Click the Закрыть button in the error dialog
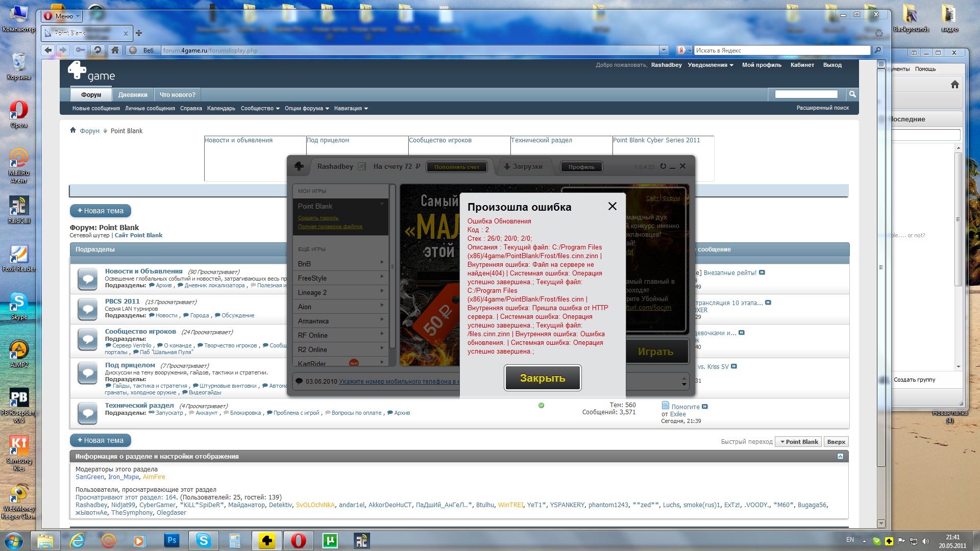Screen dimensions: 980x551 tap(542, 378)
